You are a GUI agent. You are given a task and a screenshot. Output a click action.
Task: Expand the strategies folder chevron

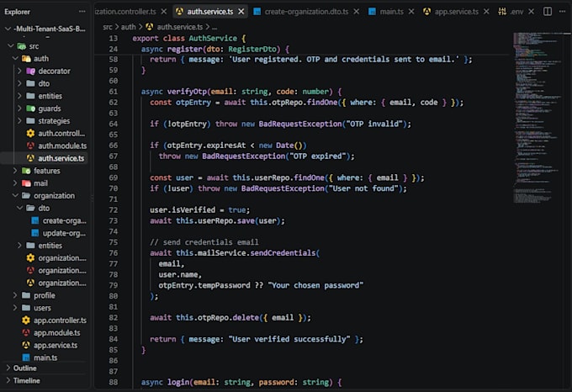pyautogui.click(x=19, y=120)
